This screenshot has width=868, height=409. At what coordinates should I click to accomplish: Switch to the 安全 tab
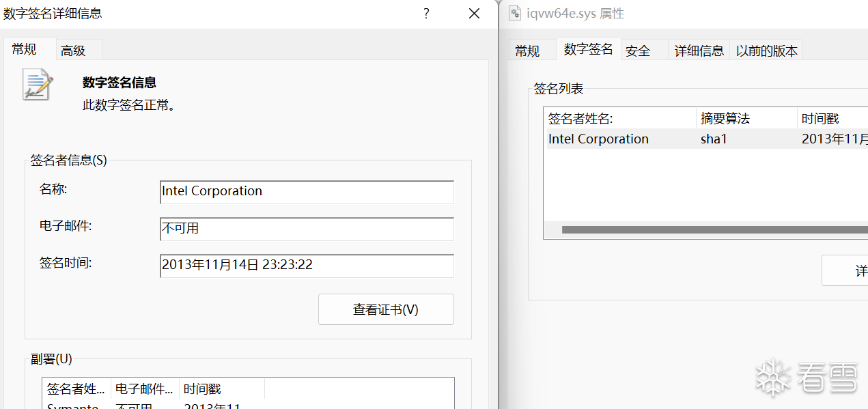[638, 51]
